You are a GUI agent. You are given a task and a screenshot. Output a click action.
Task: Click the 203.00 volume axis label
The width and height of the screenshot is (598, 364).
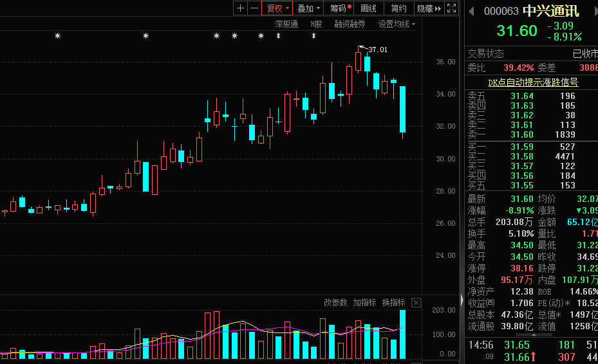(x=444, y=310)
